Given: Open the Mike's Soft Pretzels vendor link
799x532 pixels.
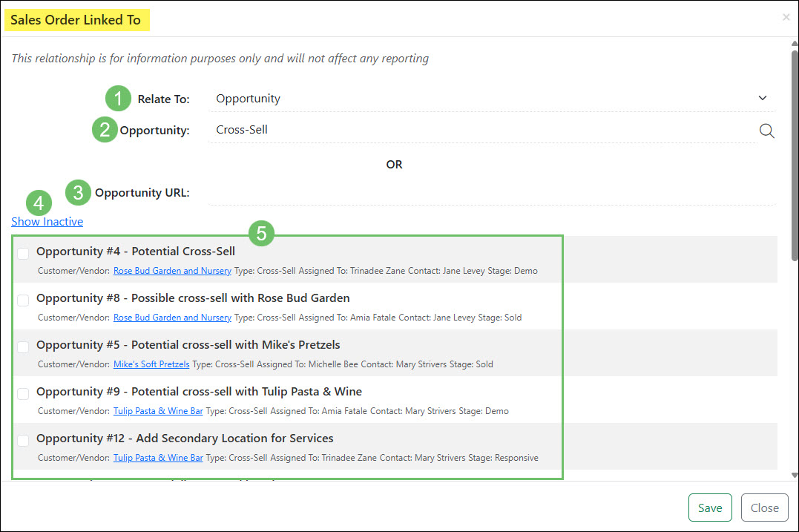Looking at the screenshot, I should (151, 364).
